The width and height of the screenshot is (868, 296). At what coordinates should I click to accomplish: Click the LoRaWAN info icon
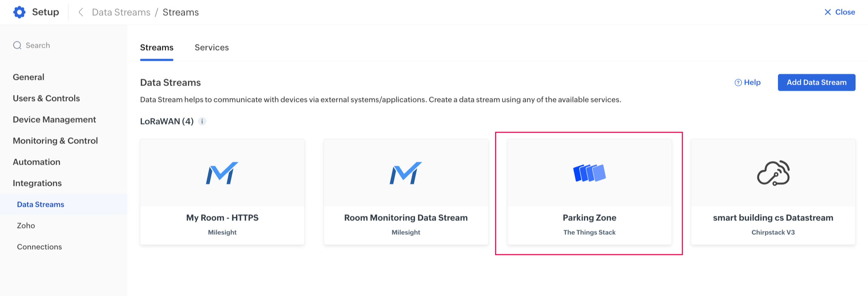click(202, 121)
